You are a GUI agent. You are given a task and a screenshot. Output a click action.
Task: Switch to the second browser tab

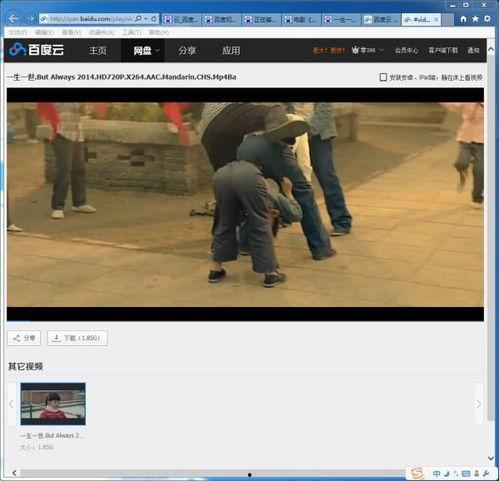pyautogui.click(x=222, y=20)
